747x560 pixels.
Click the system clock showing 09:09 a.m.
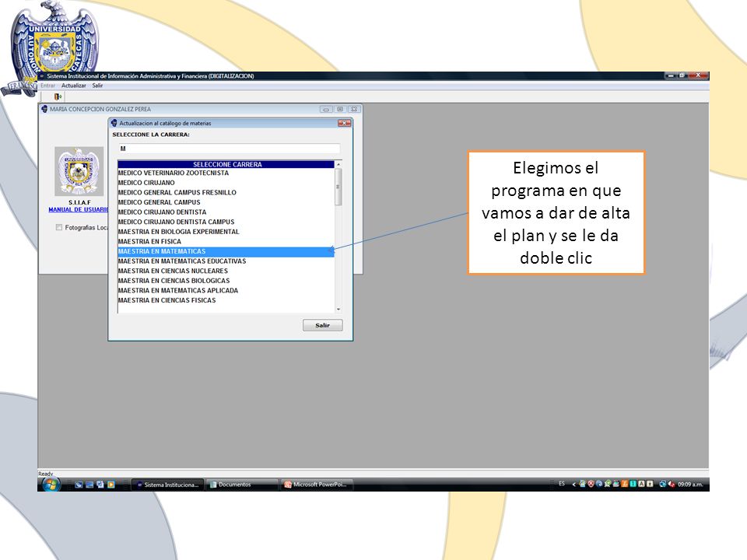[690, 485]
